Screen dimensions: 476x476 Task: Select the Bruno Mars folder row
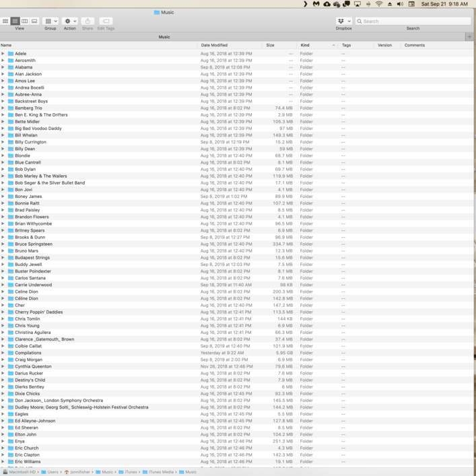237,250
